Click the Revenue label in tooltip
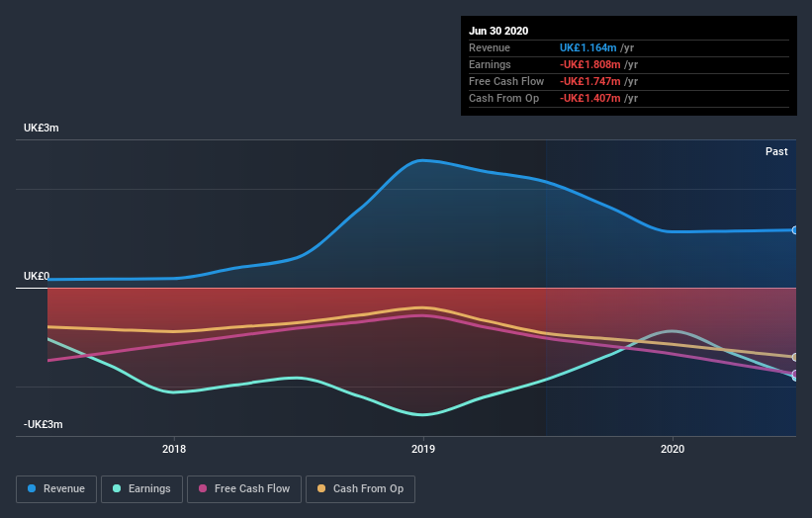 pos(490,47)
